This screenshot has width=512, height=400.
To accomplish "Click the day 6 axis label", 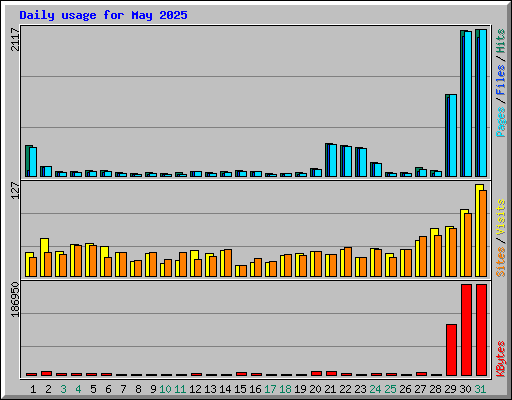I will coord(108,389).
